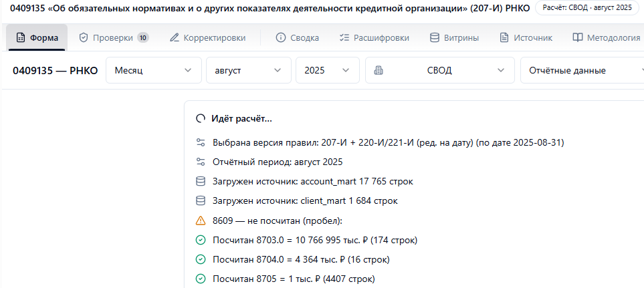644x288 pixels.
Task: Click the Форма document icon
Action: click(21, 37)
